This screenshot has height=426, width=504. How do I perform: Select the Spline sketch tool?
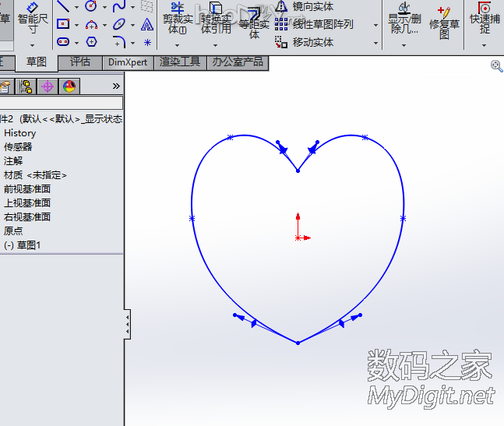coord(119,6)
